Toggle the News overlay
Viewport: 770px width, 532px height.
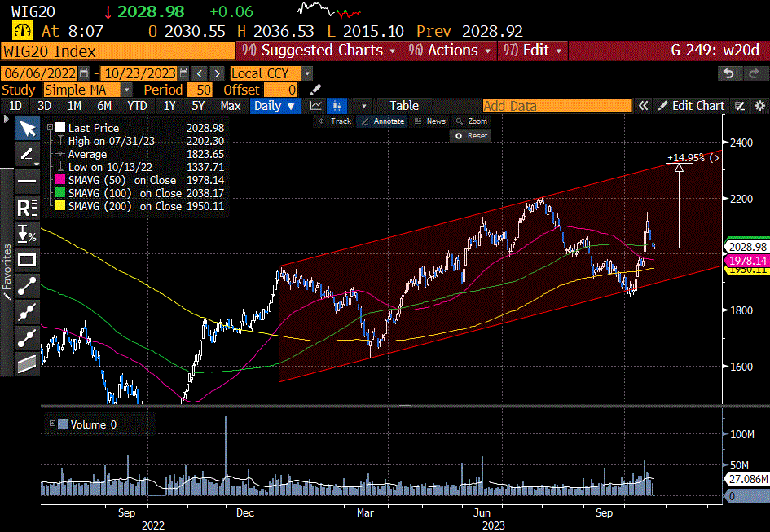[x=429, y=121]
